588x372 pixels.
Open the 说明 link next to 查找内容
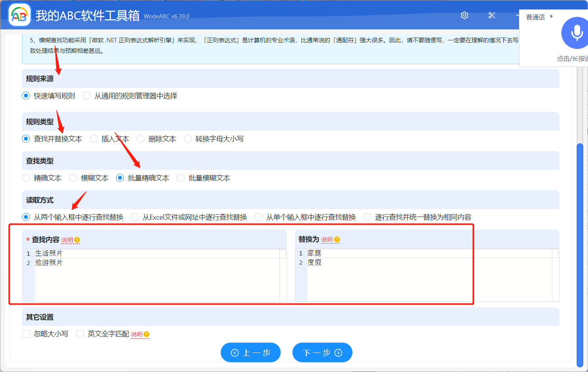coord(68,240)
